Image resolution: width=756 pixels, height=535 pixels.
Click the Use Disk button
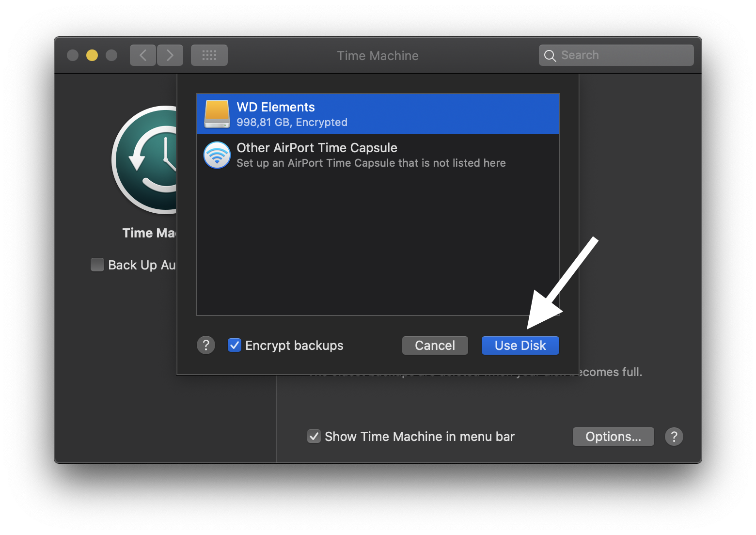click(520, 346)
